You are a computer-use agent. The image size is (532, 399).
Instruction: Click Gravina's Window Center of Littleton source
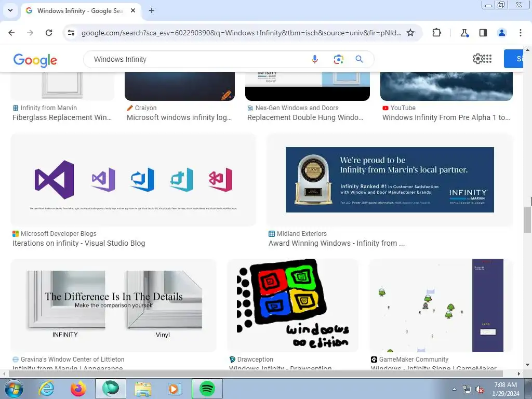click(x=72, y=360)
